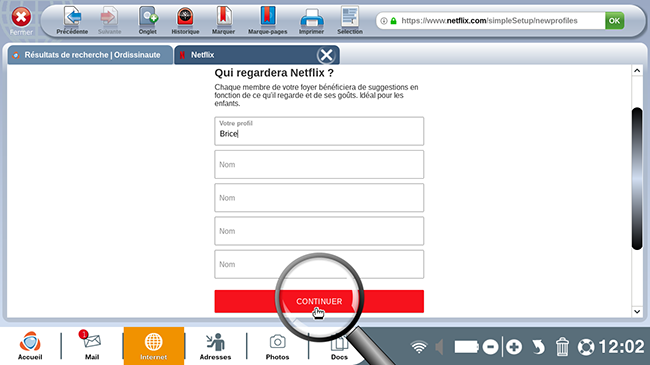Go back with Précédente button

(x=73, y=20)
